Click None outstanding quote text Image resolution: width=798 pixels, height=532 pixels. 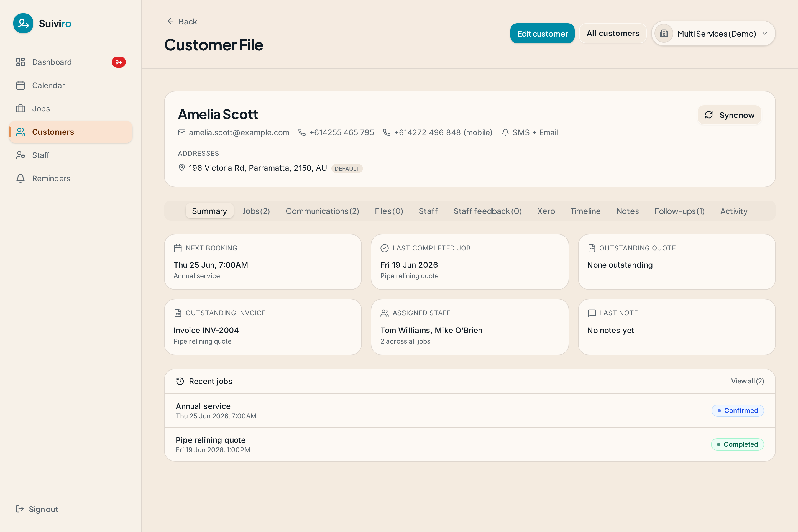click(620, 265)
